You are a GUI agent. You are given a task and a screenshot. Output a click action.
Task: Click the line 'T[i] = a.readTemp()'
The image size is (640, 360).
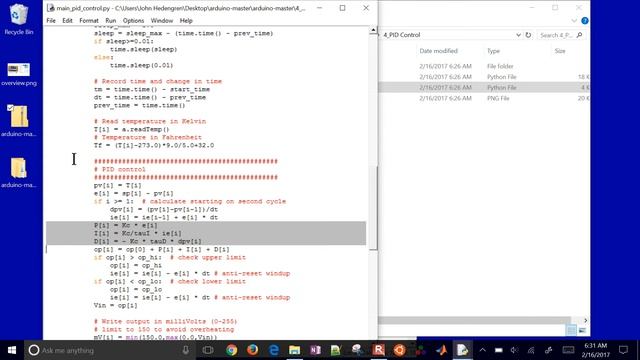(131, 129)
